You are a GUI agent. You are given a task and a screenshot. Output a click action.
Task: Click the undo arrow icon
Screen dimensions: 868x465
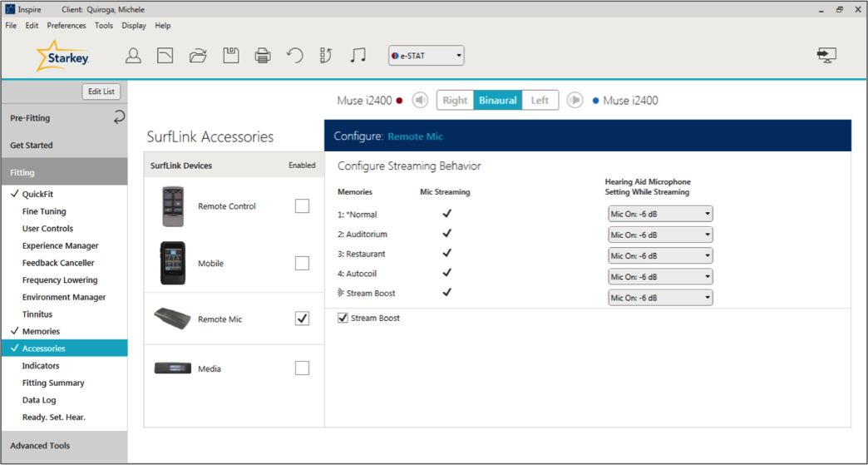pyautogui.click(x=294, y=56)
